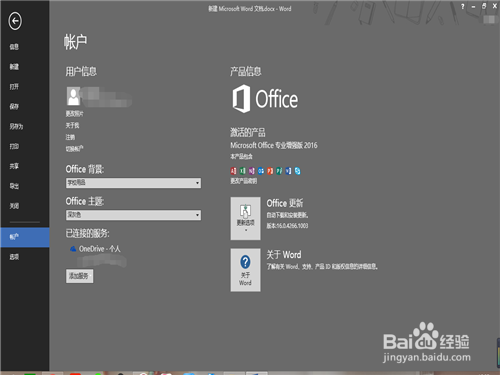Viewport: 500px width, 375px height.
Task: Click the 添加服务 add a service button
Action: coord(79,276)
